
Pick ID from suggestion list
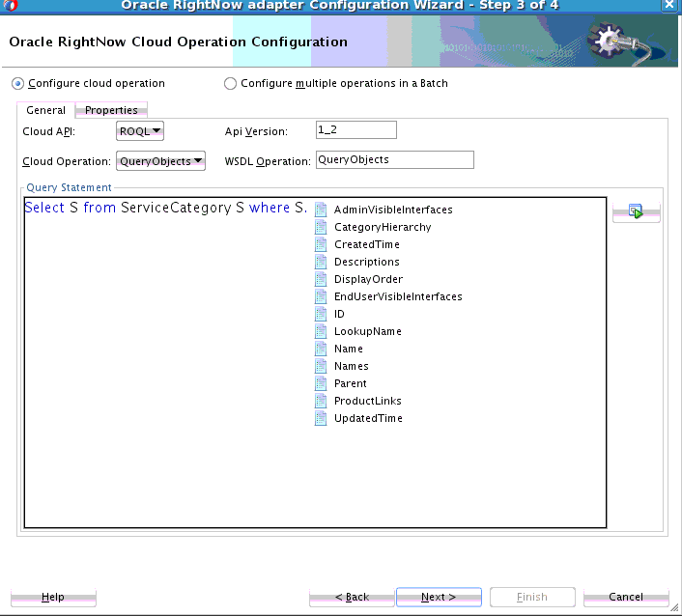[339, 314]
